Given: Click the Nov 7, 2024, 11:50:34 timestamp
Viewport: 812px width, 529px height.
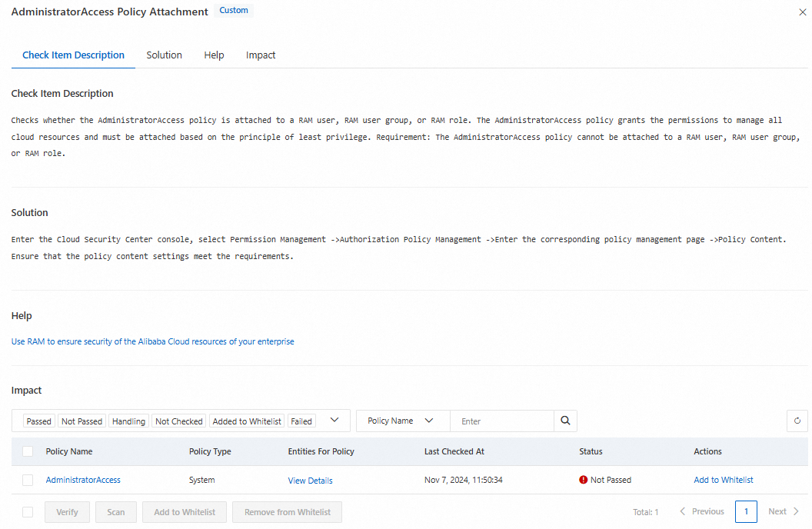Looking at the screenshot, I should click(464, 480).
